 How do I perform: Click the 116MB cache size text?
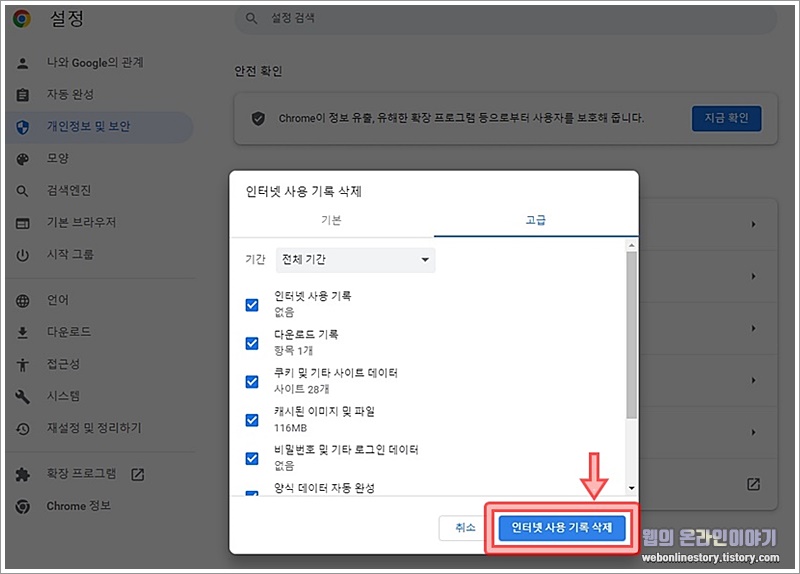pos(290,428)
